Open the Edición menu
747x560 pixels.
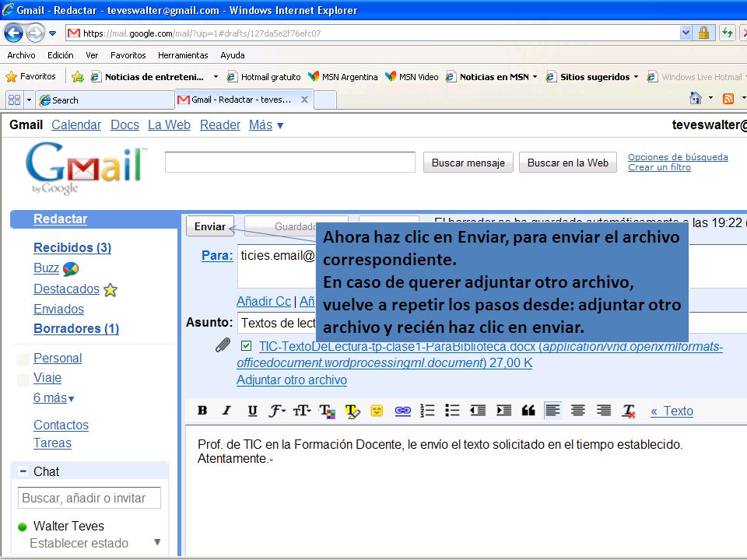coord(61,55)
